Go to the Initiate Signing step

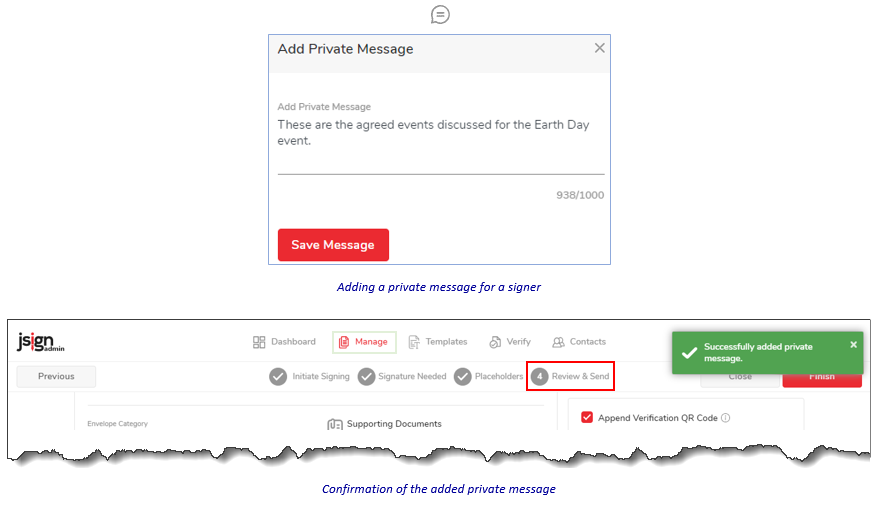pyautogui.click(x=309, y=376)
